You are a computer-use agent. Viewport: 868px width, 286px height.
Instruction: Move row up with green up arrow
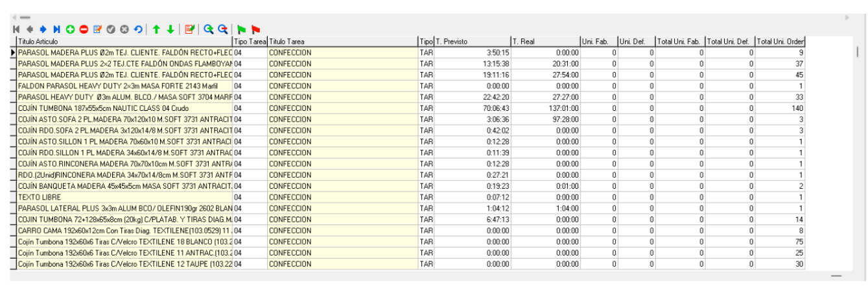coord(156,30)
